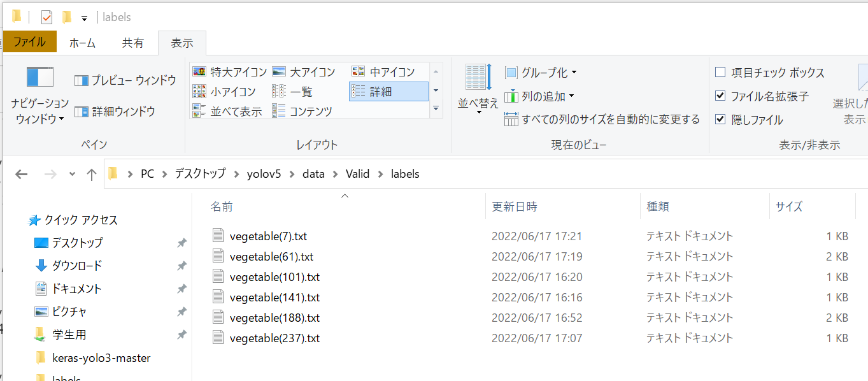868x381 pixels.
Task: Uncheck File Name Extensions (ファイル名拡張子)
Action: click(720, 96)
